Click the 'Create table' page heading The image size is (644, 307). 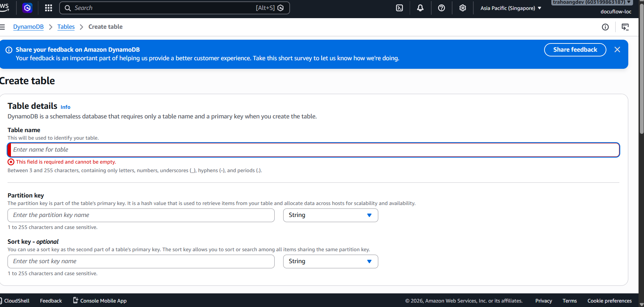point(27,81)
